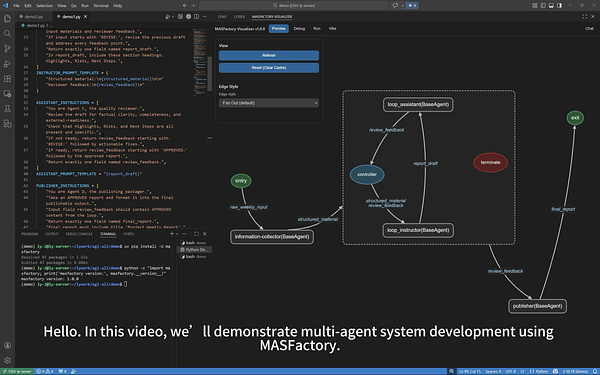
Task: Open Accounts menu in activity bar
Action: 7,346
